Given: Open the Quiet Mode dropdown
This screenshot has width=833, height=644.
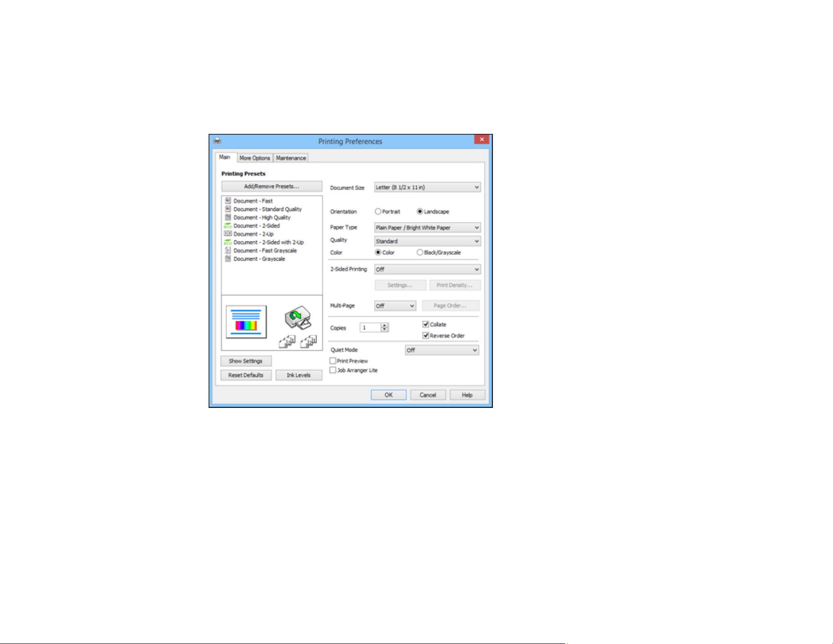Looking at the screenshot, I should click(442, 350).
